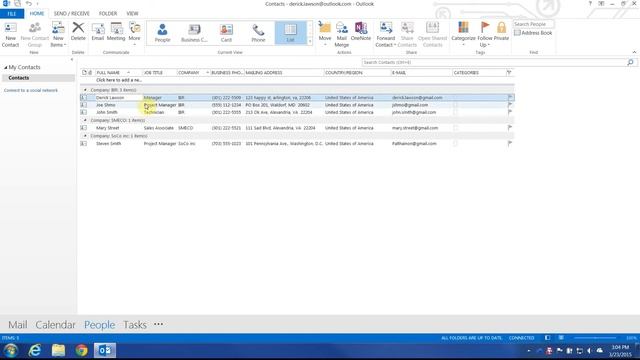Collapse the folder pane arrow
Image resolution: width=640 pixels, height=360 pixels.
[72, 60]
